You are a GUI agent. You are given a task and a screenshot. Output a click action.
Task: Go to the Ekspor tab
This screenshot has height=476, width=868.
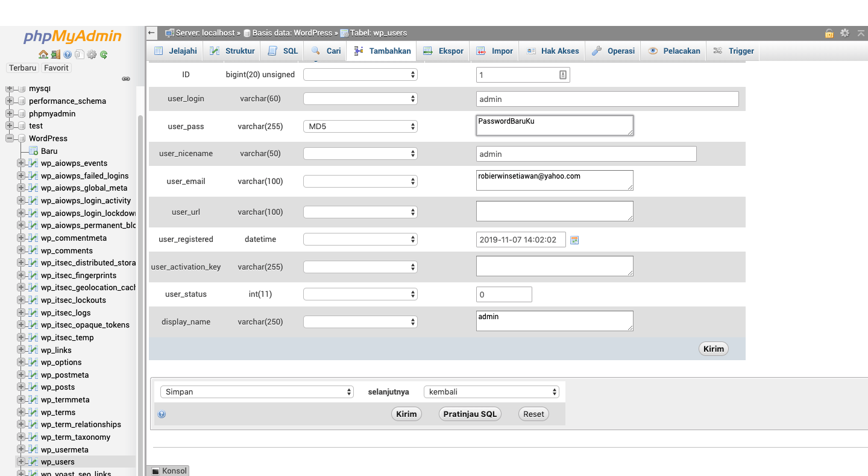coord(443,51)
